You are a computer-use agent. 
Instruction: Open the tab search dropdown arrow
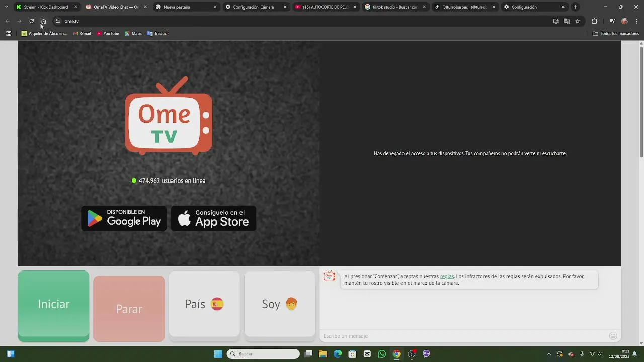pyautogui.click(x=7, y=7)
